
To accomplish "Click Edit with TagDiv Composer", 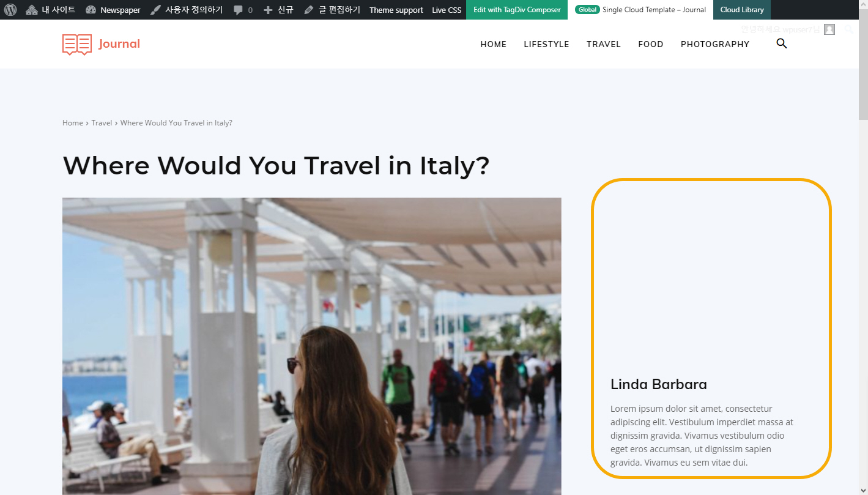I will pyautogui.click(x=517, y=10).
